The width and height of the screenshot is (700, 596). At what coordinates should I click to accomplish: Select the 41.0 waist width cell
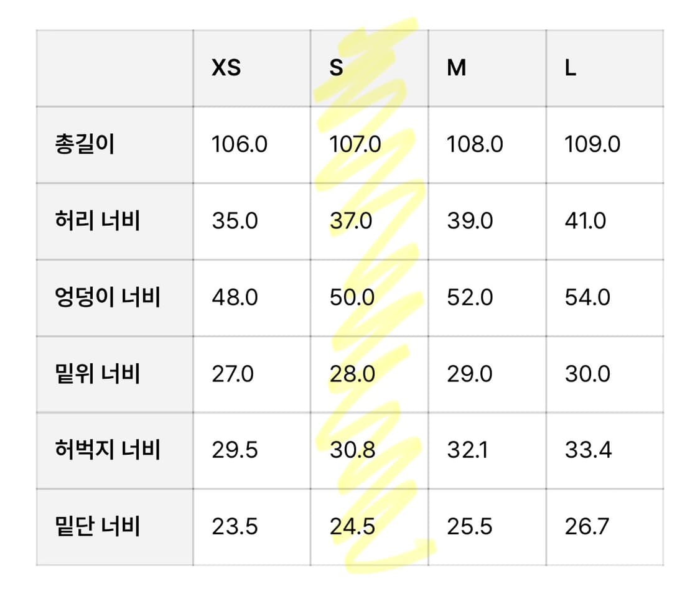tap(585, 221)
